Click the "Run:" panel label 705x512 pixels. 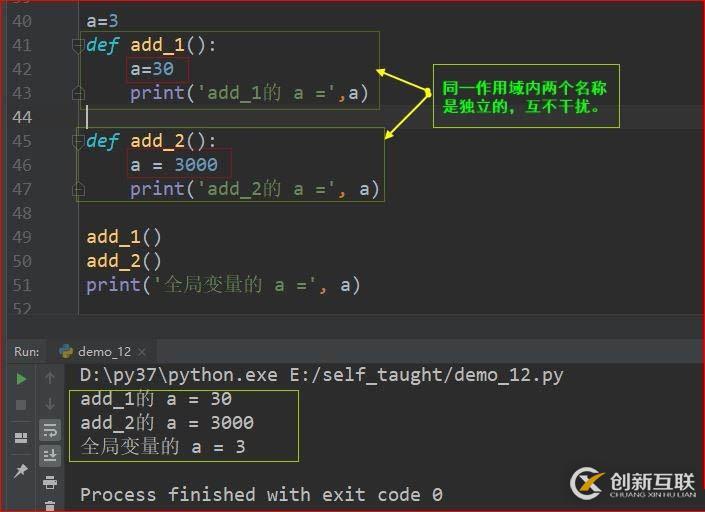(x=27, y=352)
